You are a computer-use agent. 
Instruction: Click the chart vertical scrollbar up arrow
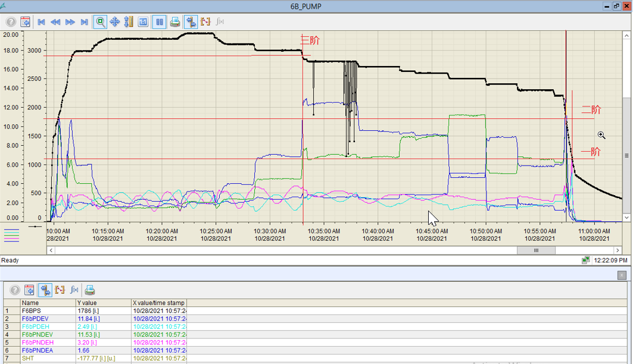tap(626, 36)
